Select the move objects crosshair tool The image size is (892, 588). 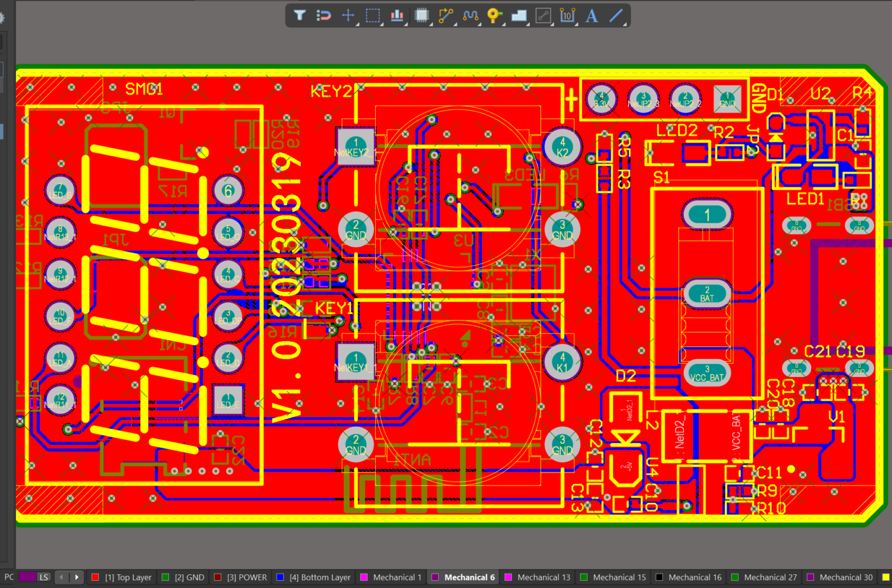click(x=348, y=16)
